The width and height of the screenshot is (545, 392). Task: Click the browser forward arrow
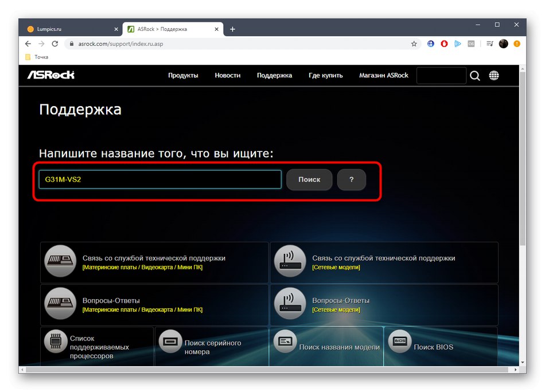coord(41,44)
